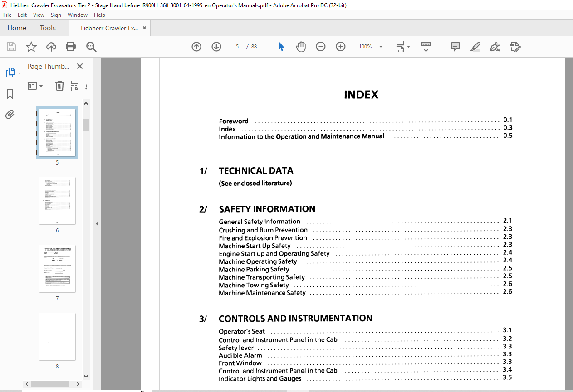Click thumbnails horizontal scroll right arrow
Screen dimensions: 573x392
click(x=78, y=384)
